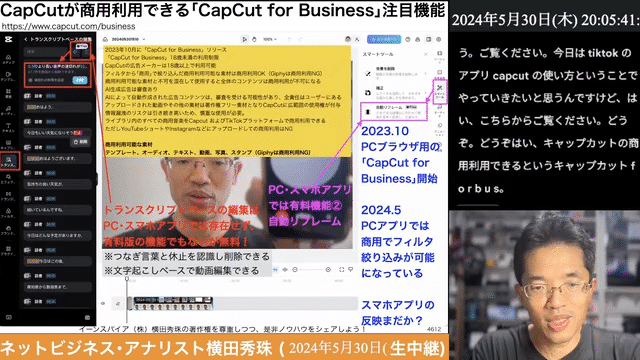Screen dimensions: 640x360
Task: Select transcript line おはようございます。
Action: [x=57, y=158]
